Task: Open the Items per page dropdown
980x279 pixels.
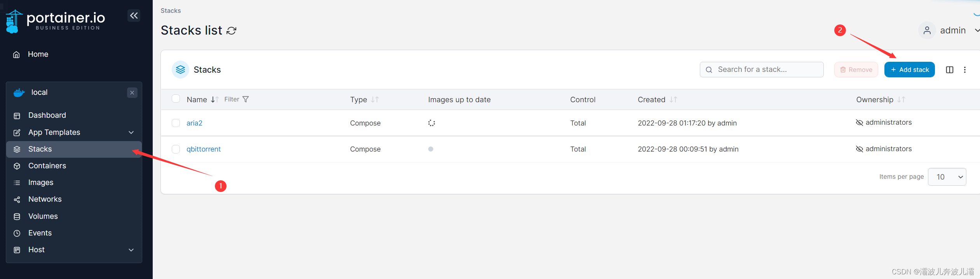Action: 947,177
